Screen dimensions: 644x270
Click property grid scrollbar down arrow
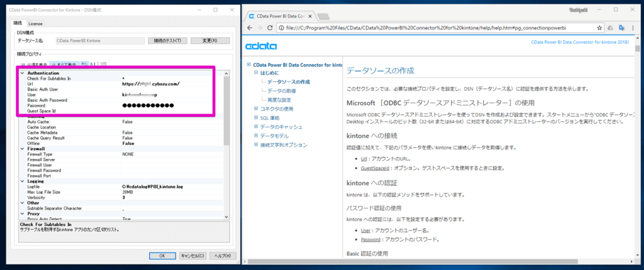226,217
